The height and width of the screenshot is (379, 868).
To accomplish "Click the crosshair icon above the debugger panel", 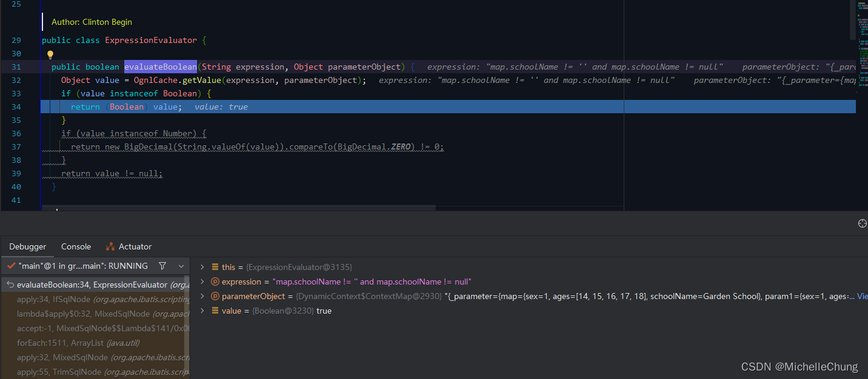I will [863, 223].
